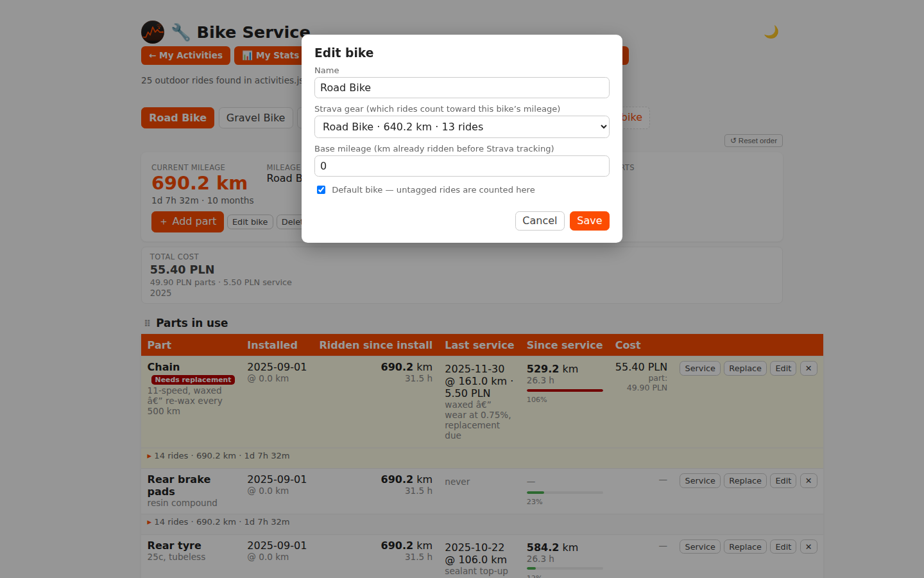This screenshot has height=578, width=924.
Task: Toggle dark mode moon icon
Action: [x=771, y=32]
